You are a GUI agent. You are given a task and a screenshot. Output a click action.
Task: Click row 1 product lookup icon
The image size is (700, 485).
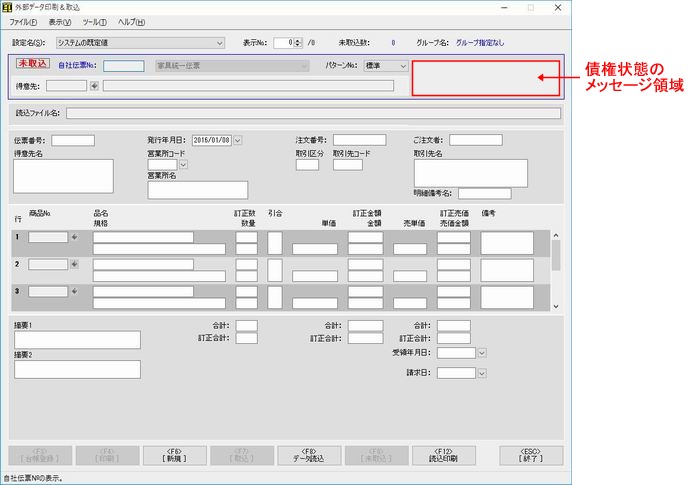(x=75, y=237)
